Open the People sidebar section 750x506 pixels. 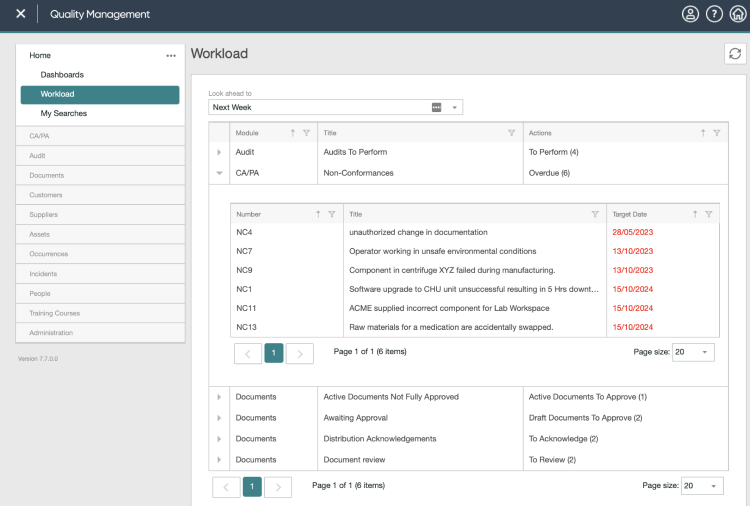tap(100, 294)
